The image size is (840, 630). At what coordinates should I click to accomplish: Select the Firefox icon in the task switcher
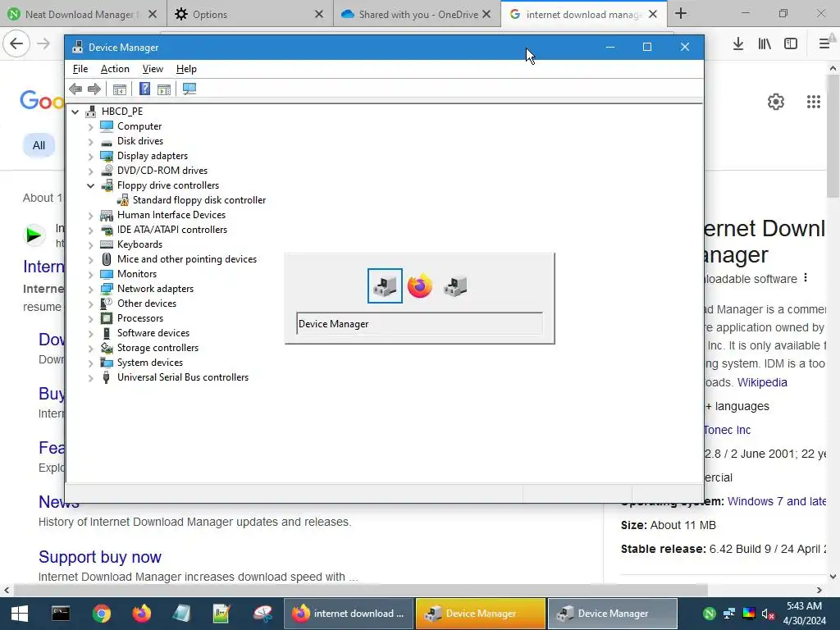(x=419, y=286)
